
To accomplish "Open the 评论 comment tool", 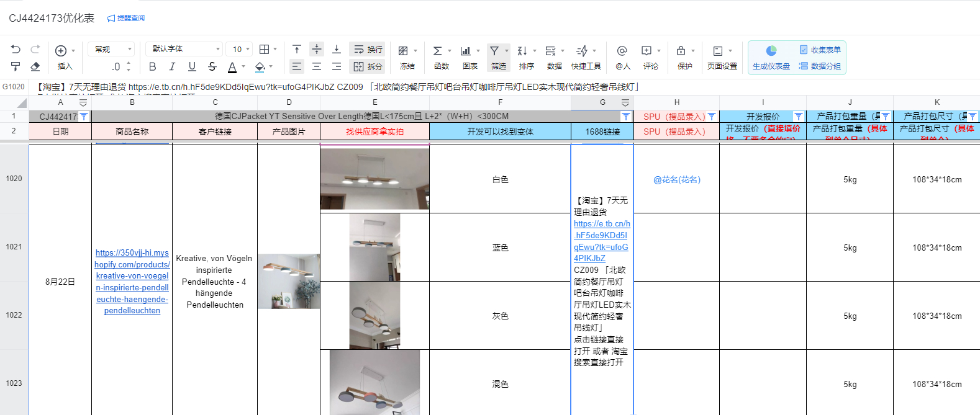I will [x=650, y=57].
